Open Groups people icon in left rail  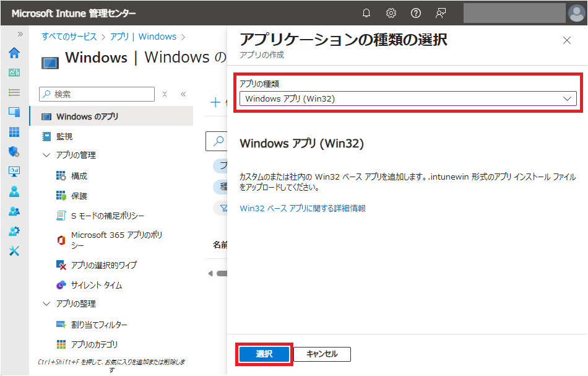[14, 211]
